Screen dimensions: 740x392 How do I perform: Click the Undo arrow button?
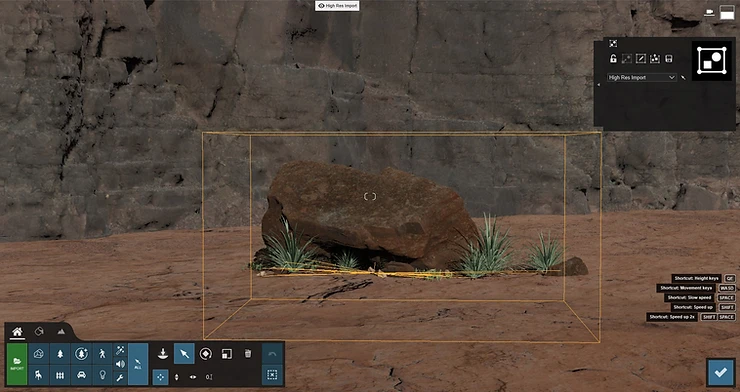pyautogui.click(x=272, y=354)
